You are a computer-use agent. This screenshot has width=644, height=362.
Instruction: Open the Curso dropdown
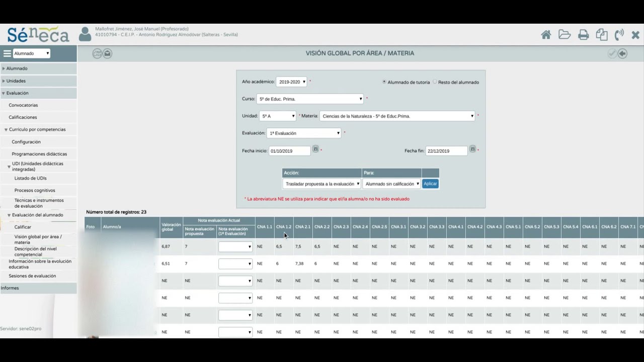click(x=310, y=99)
